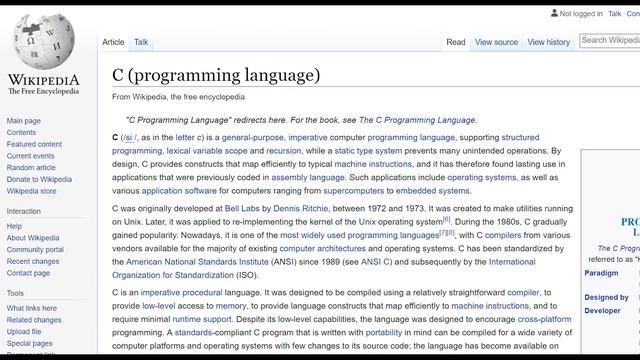The image size is (640, 360).
Task: Click the C (programming language) page heading
Action: point(216,76)
